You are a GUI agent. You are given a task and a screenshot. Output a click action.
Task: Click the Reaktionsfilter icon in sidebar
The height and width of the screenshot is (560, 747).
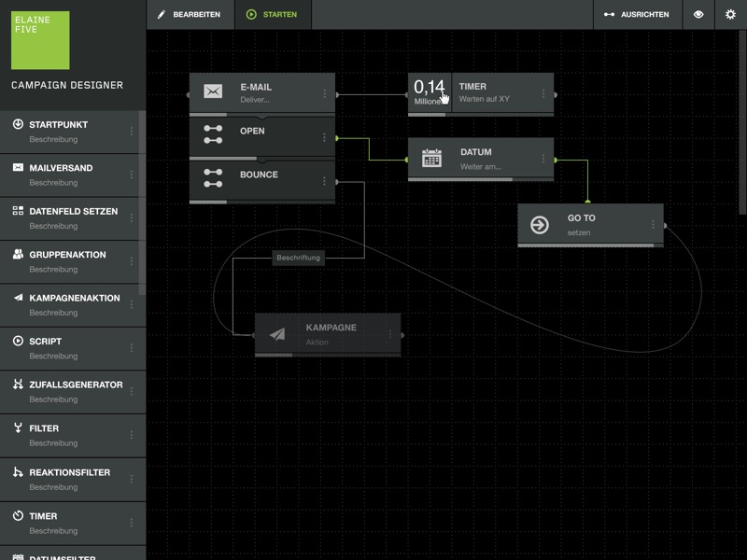click(18, 472)
